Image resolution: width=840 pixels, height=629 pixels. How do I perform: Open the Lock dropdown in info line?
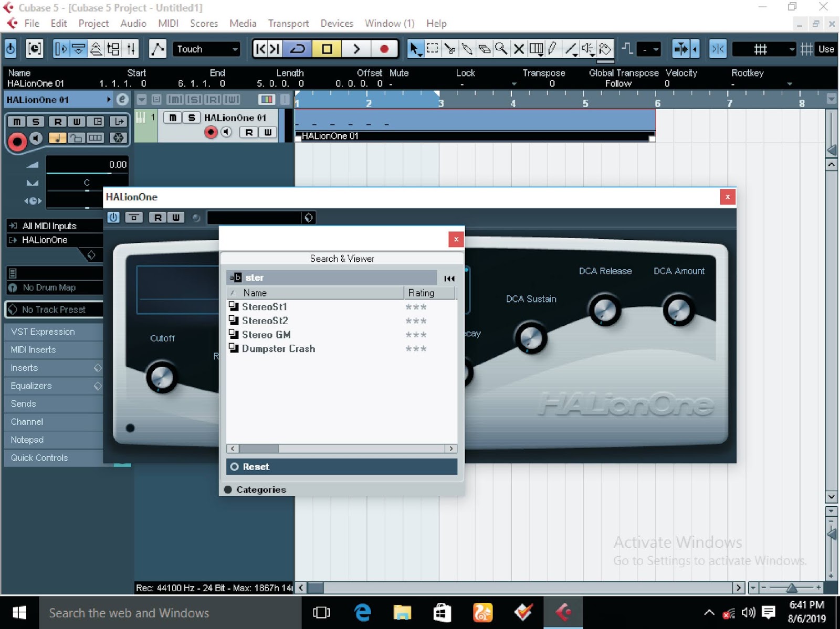tap(514, 84)
